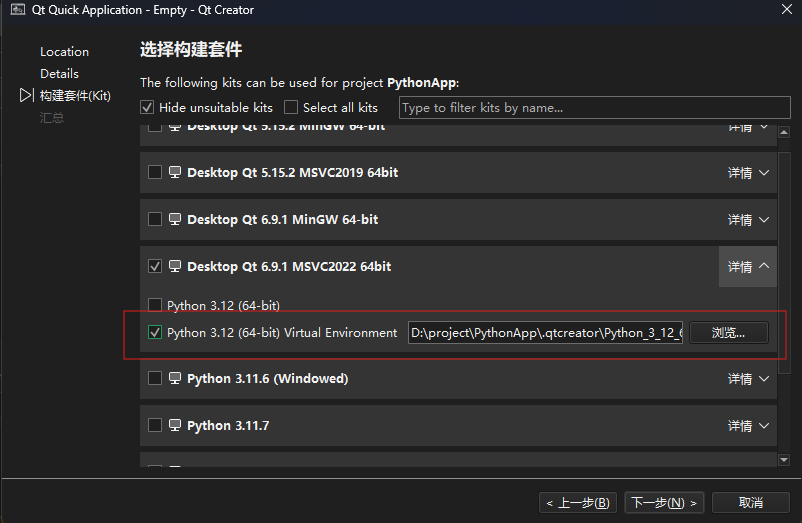Uncheck Desktop Qt 6.9.1 MSVC2022 64bit kit
This screenshot has width=802, height=523.
click(154, 266)
